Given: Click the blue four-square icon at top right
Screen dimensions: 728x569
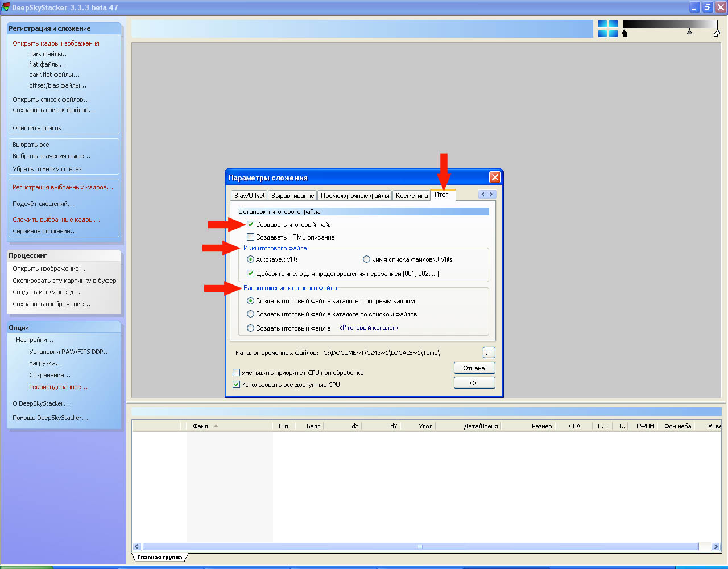Looking at the screenshot, I should (607, 29).
